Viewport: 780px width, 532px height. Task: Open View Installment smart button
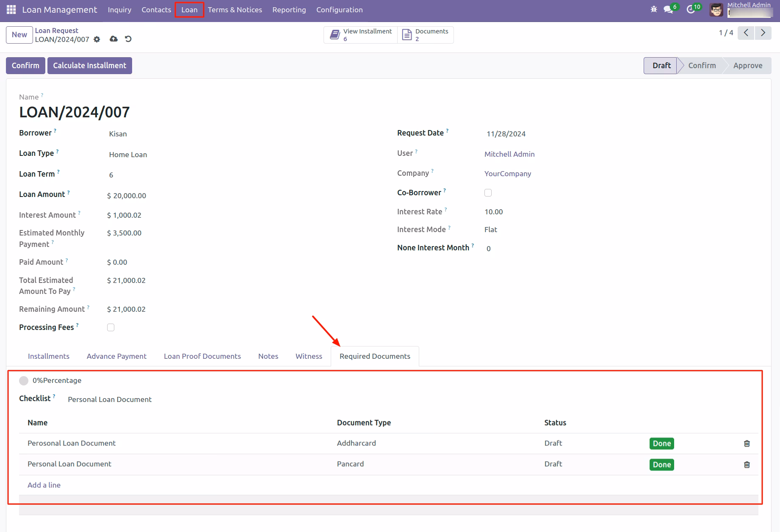pos(361,35)
